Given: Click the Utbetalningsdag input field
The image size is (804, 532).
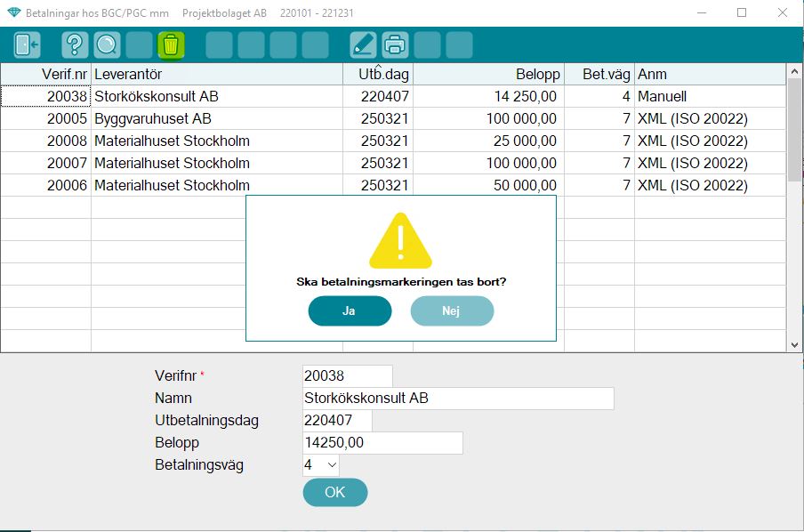Looking at the screenshot, I should 337,421.
